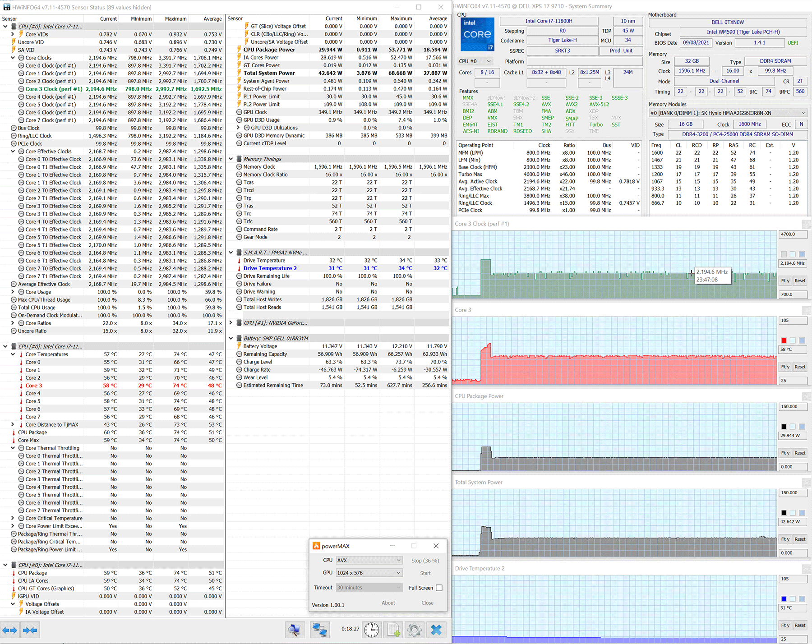Click the blue X icon in bottom toolbar
This screenshot has height=644, width=812.
[x=436, y=630]
